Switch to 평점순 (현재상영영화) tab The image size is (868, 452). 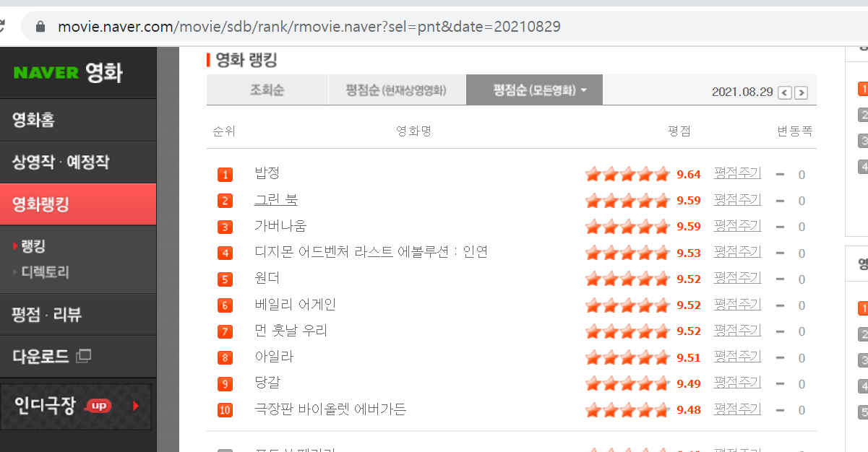(396, 90)
